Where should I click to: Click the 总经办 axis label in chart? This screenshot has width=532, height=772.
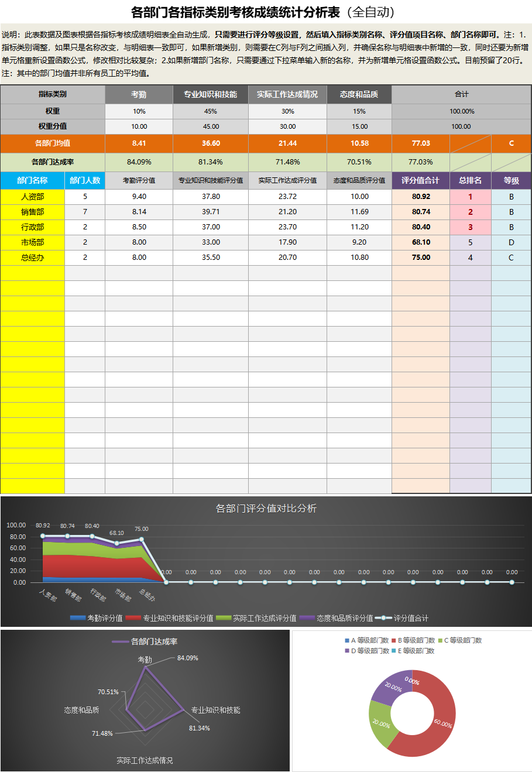pyautogui.click(x=146, y=595)
